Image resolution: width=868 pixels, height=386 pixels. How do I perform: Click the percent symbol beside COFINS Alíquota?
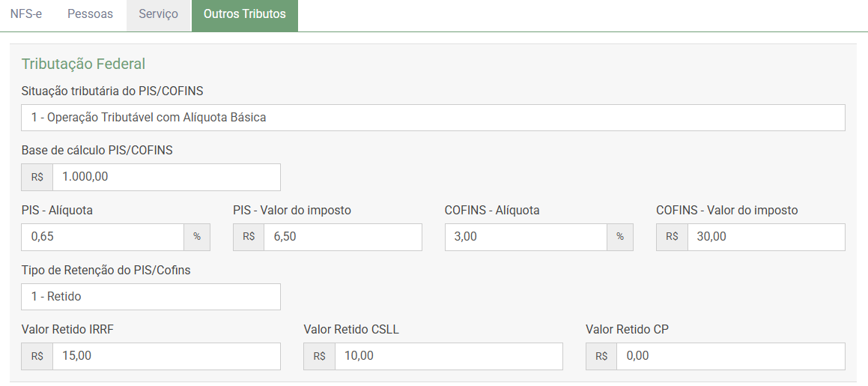click(620, 237)
